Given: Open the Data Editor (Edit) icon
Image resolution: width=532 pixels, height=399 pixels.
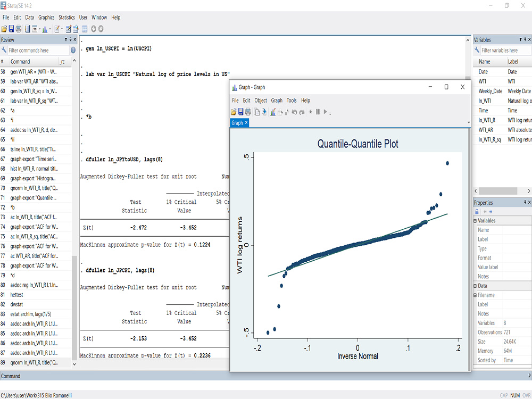Looking at the screenshot, I should point(68,29).
